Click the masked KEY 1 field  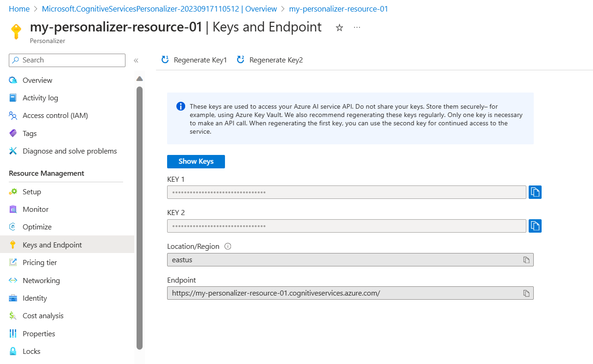[x=346, y=192]
